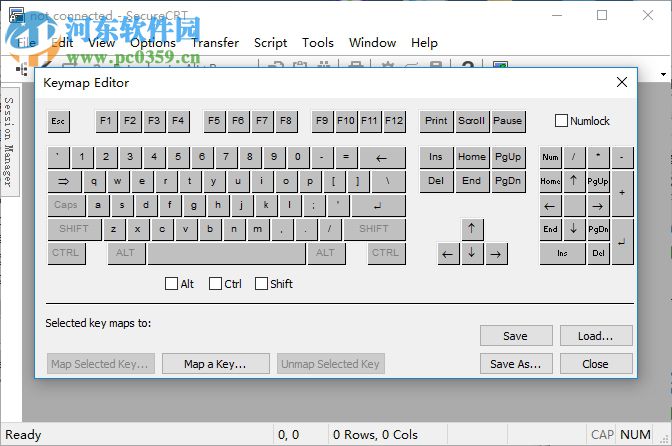Click the Save button
The image size is (672, 446).
point(516,336)
